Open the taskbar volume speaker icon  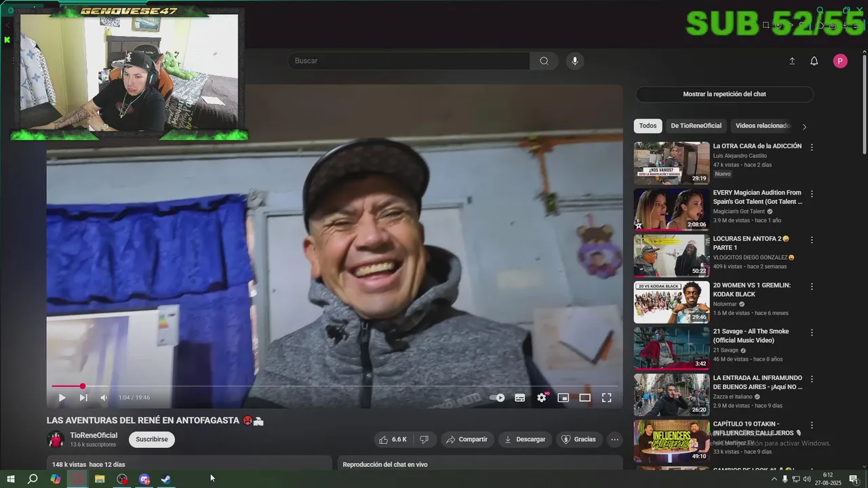807,479
